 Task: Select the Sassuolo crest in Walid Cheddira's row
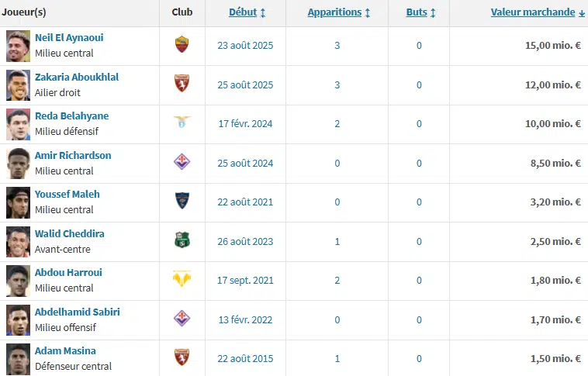(x=182, y=241)
